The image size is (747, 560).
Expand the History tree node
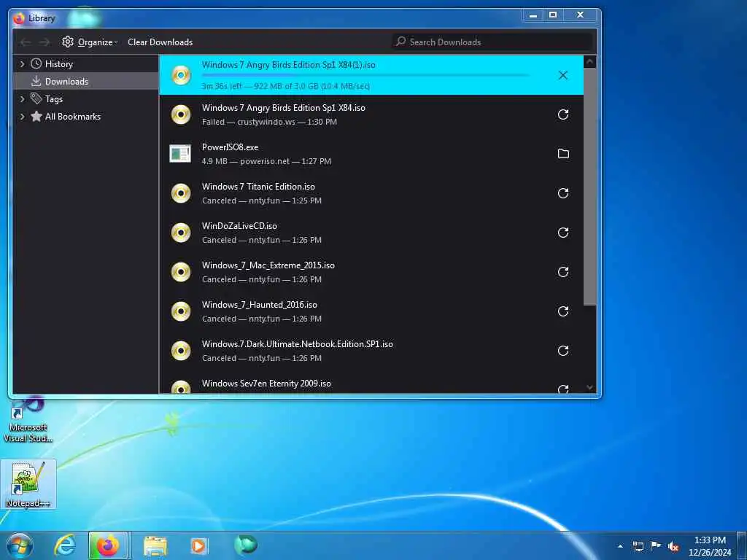(x=22, y=64)
